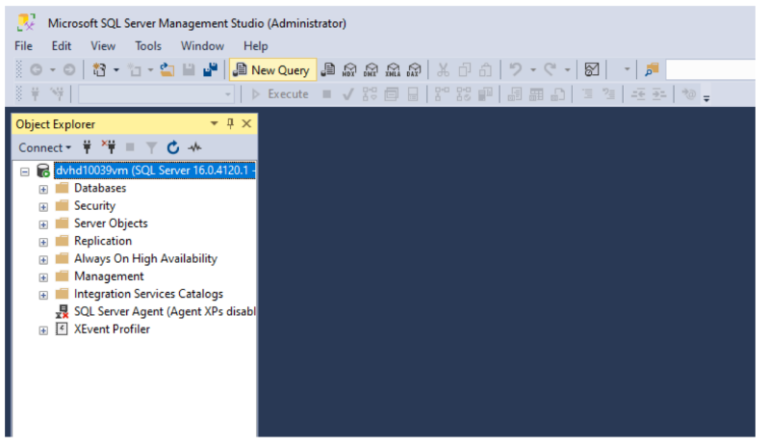Screen dimensions: 768x447
Task: Click the New Project toolbar icon
Action: pos(99,70)
